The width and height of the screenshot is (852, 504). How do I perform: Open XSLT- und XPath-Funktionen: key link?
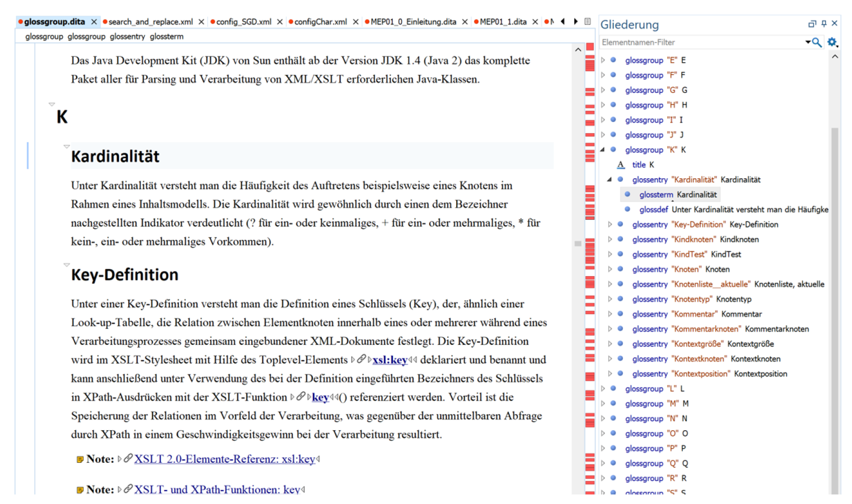[217, 489]
